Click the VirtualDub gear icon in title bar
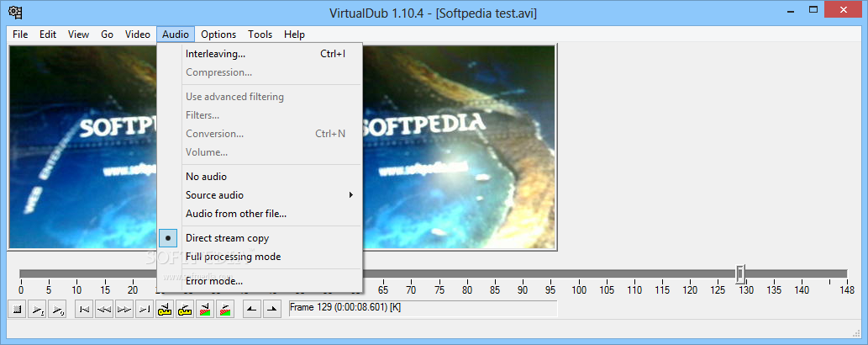The image size is (868, 345). click(x=15, y=12)
